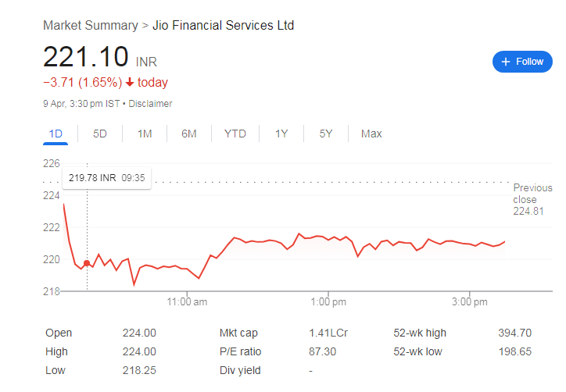
Task: Click the Previous close 224.81 label
Action: pyautogui.click(x=532, y=199)
